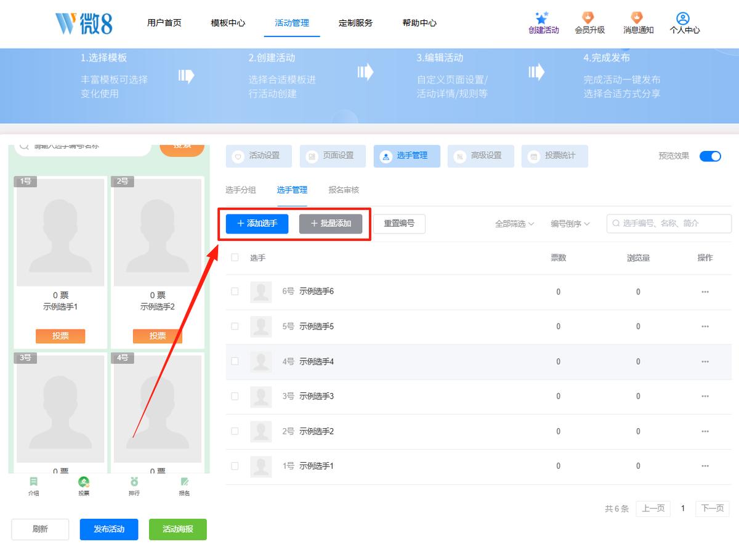
Task: Open more actions for 示例选手6
Action: coord(705,292)
